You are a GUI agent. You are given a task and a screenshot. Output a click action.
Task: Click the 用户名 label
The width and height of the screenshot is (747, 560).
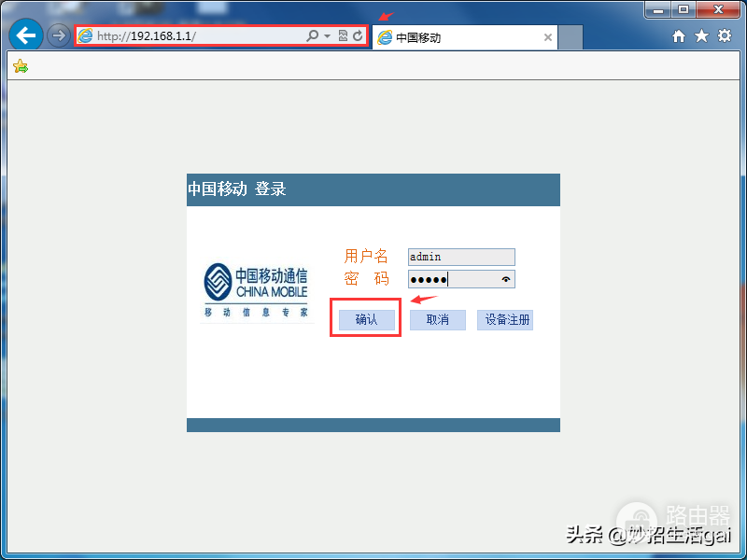pos(366,256)
